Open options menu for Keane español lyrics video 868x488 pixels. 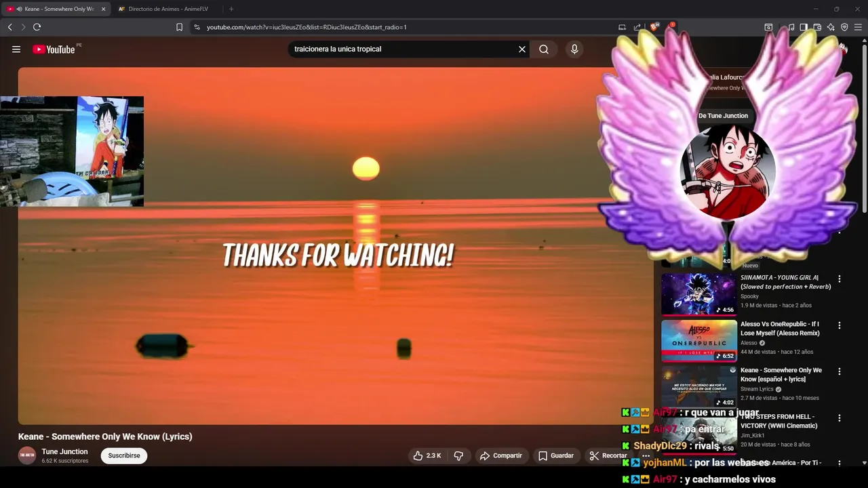click(x=840, y=371)
